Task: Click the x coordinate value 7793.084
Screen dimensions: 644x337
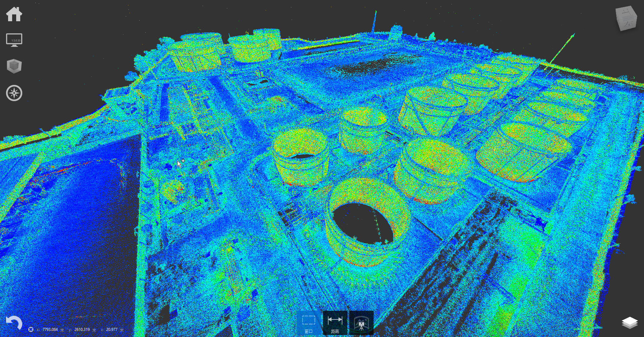Action: [x=50, y=330]
